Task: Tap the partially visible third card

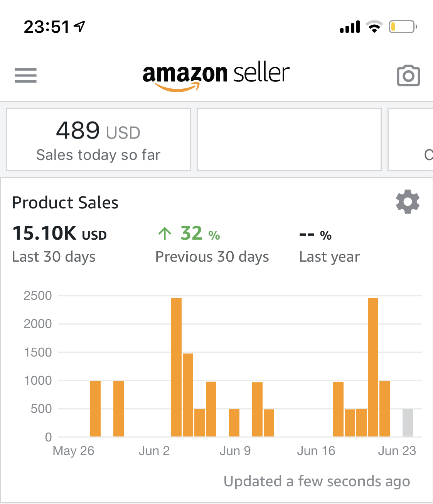Action: 411,140
